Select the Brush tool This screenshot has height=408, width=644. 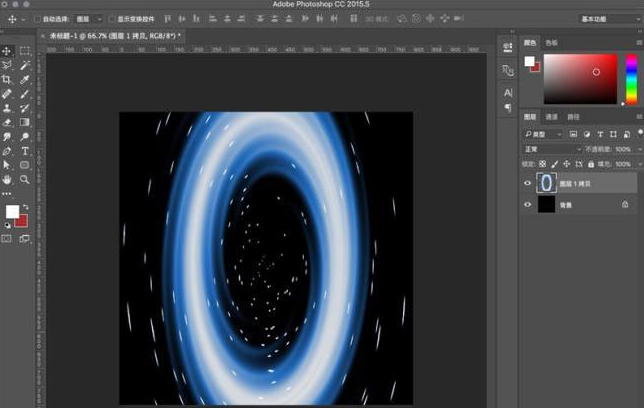(25, 94)
